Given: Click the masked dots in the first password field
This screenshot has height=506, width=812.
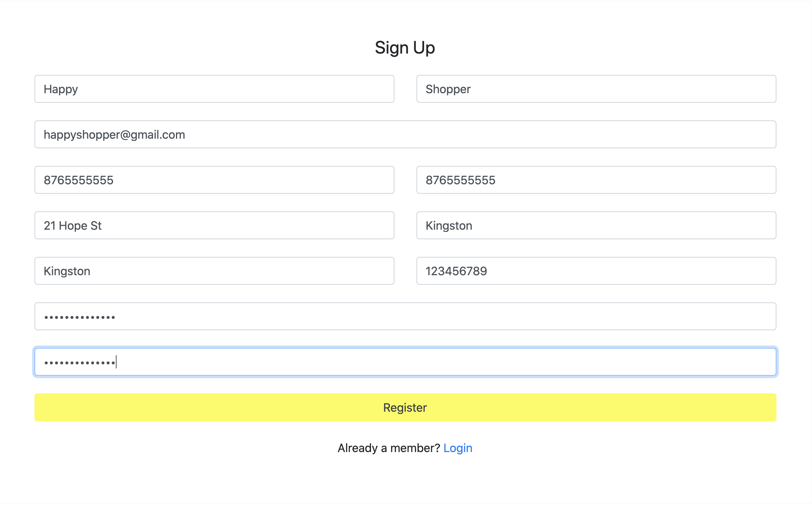Looking at the screenshot, I should click(80, 317).
